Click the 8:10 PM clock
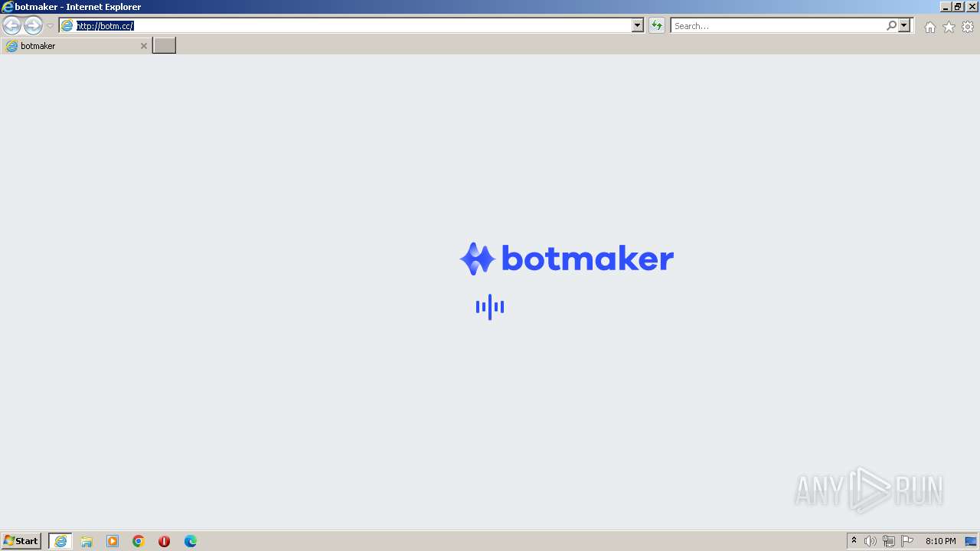This screenshot has width=980, height=551. [940, 541]
